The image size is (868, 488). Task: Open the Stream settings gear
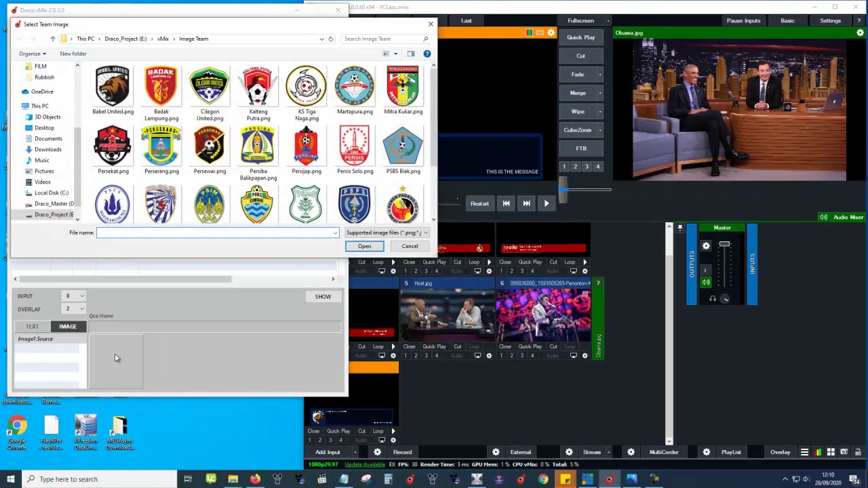point(569,452)
